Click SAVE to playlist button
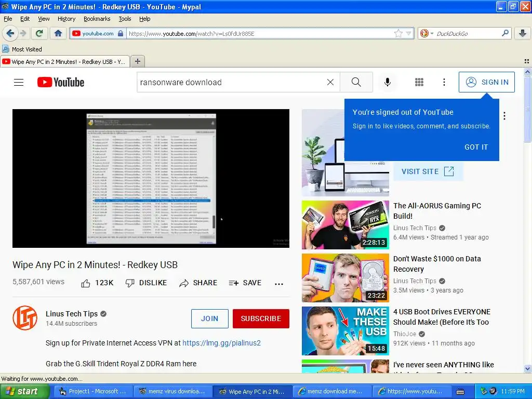Screen dimensions: 532x399 245,283
